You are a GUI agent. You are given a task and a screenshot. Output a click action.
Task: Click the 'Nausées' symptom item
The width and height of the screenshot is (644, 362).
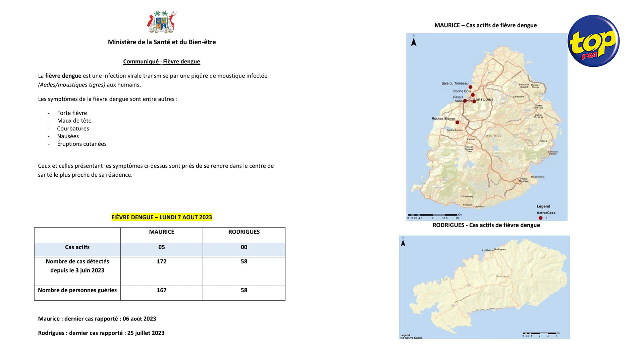tap(68, 136)
